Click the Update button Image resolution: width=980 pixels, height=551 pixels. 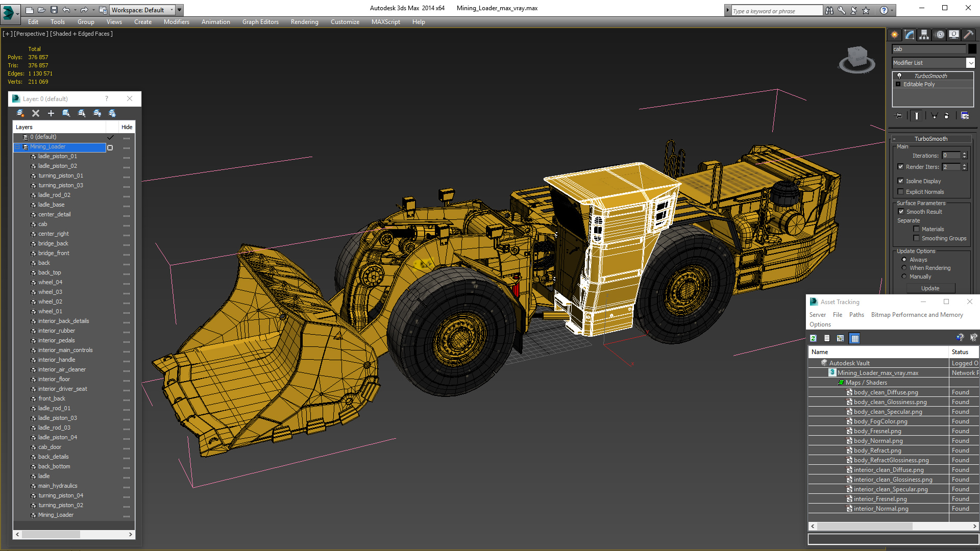tap(930, 288)
